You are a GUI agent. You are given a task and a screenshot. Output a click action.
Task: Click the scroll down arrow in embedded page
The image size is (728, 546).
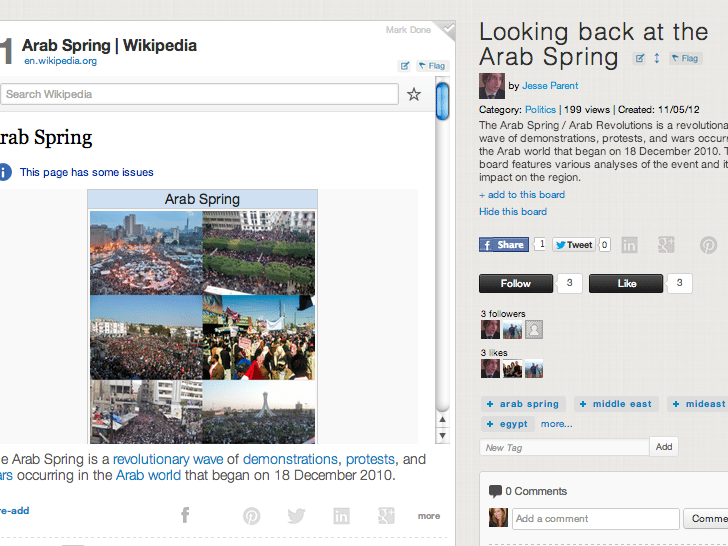coord(442,436)
